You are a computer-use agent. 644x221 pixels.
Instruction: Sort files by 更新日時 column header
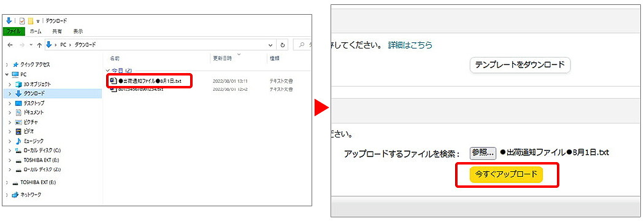click(222, 59)
